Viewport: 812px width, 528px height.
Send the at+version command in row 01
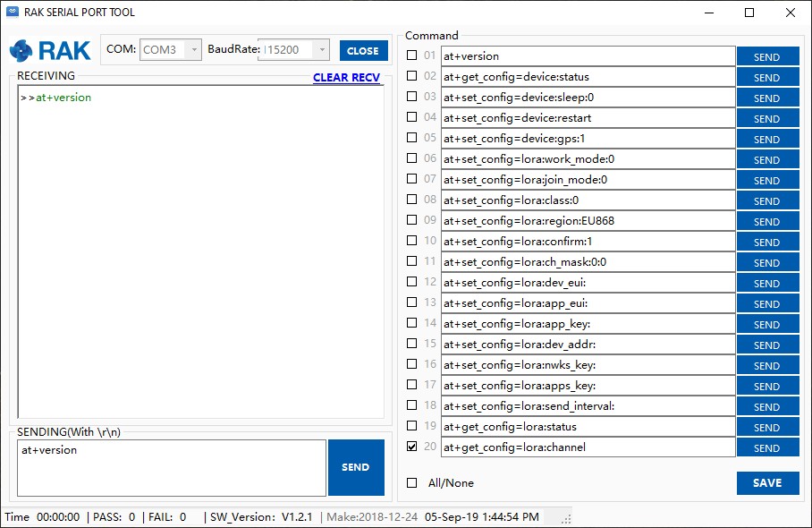coord(767,55)
